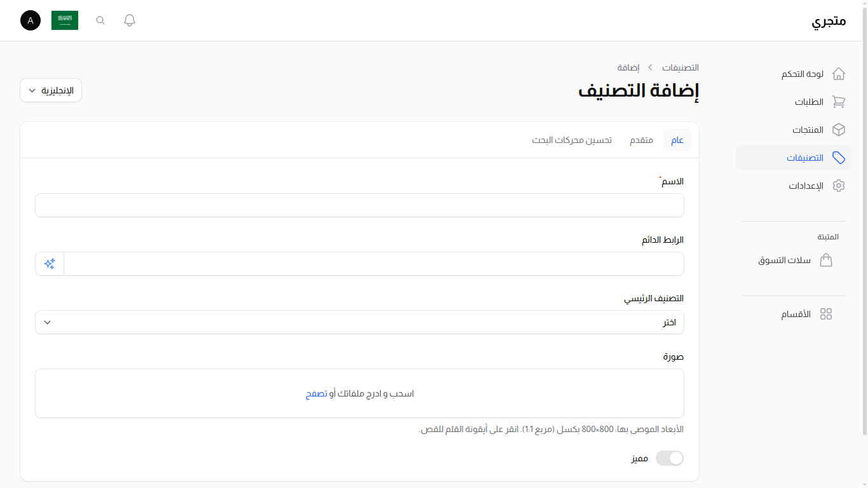The image size is (868, 488).
Task: Open the الإنجليزية language dropdown
Action: (50, 90)
